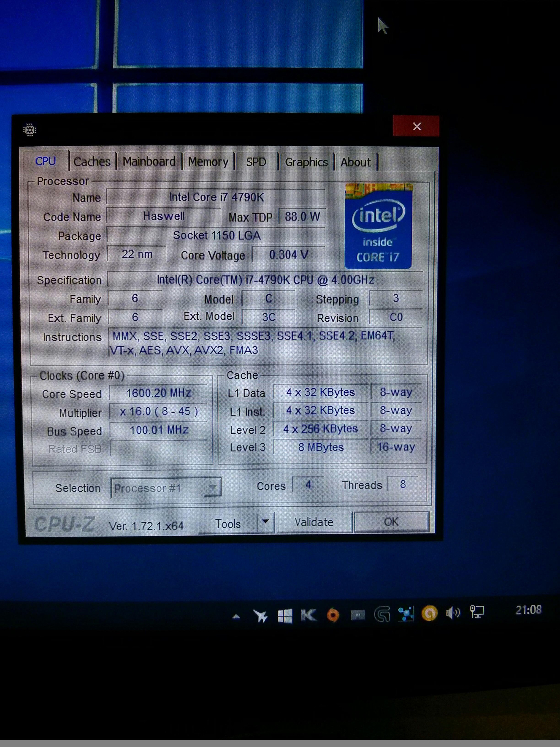
Task: Show hidden tray icons arrow
Action: [236, 617]
